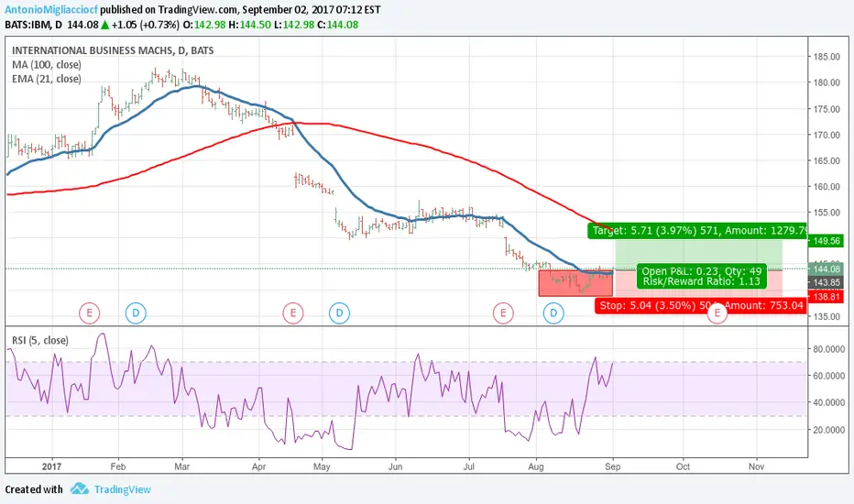Click the 149.56 target price label
Image resolution: width=854 pixels, height=504 pixels.
pos(827,241)
